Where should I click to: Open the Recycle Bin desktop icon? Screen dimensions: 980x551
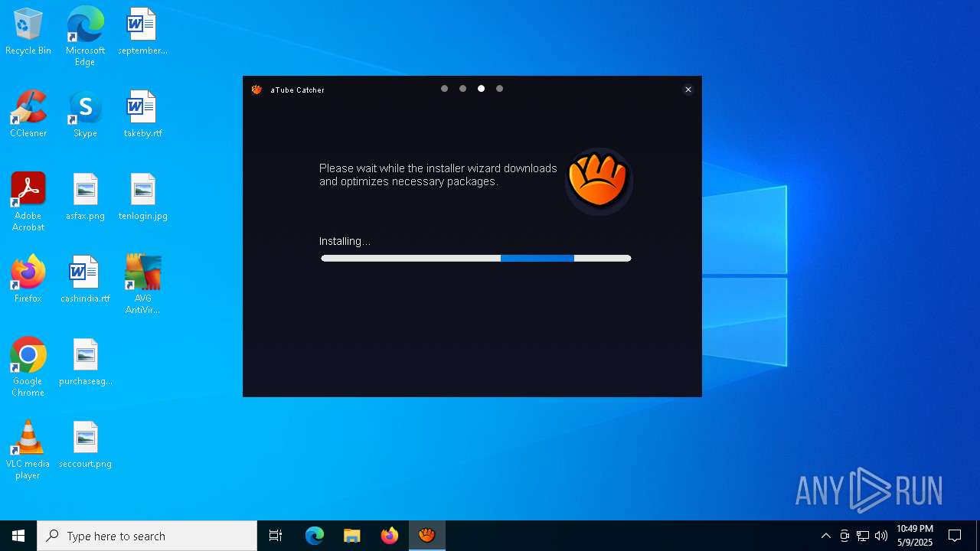click(x=28, y=32)
